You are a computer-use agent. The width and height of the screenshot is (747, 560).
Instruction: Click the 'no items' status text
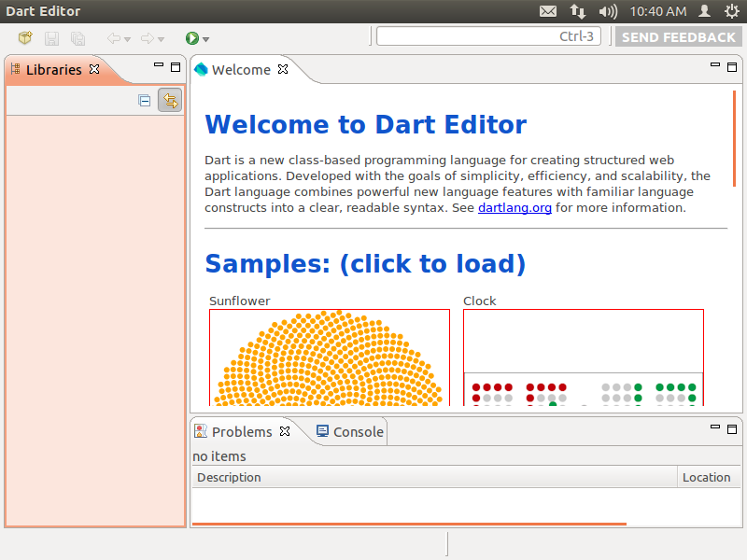coord(219,456)
